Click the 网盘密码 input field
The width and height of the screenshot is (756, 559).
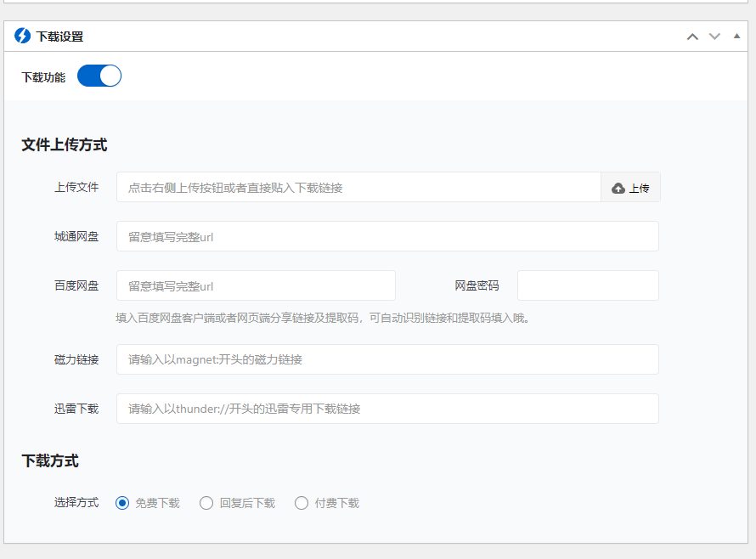588,286
